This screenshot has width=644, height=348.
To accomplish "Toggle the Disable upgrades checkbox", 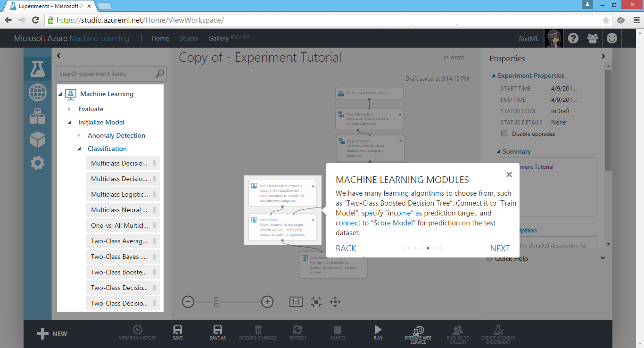I will tap(504, 133).
